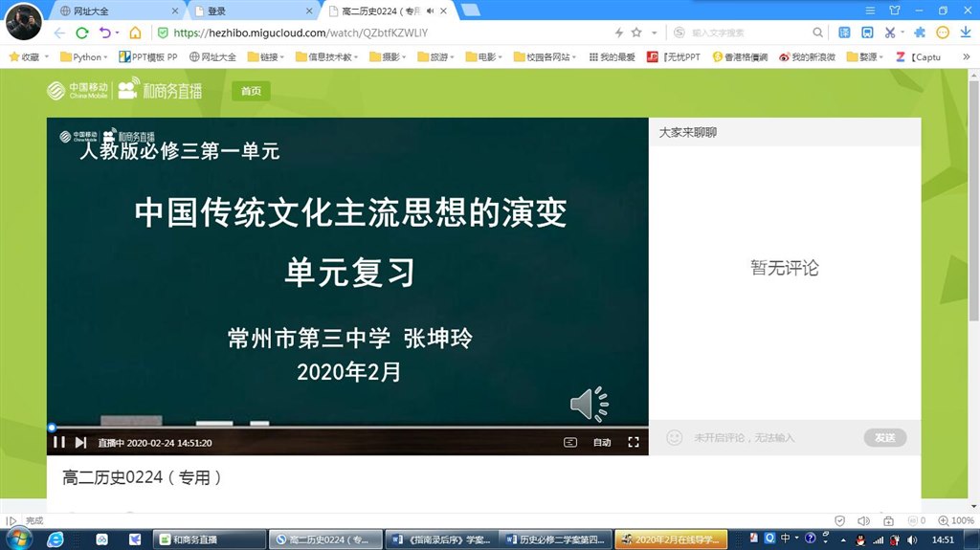Click the 首页 button in header
This screenshot has width=980, height=550.
coord(251,91)
